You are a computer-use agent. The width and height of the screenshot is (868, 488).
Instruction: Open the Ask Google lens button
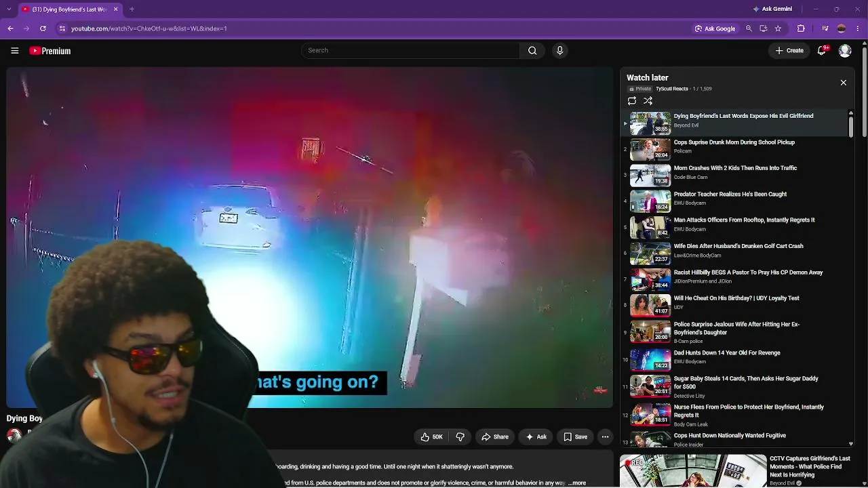click(715, 28)
